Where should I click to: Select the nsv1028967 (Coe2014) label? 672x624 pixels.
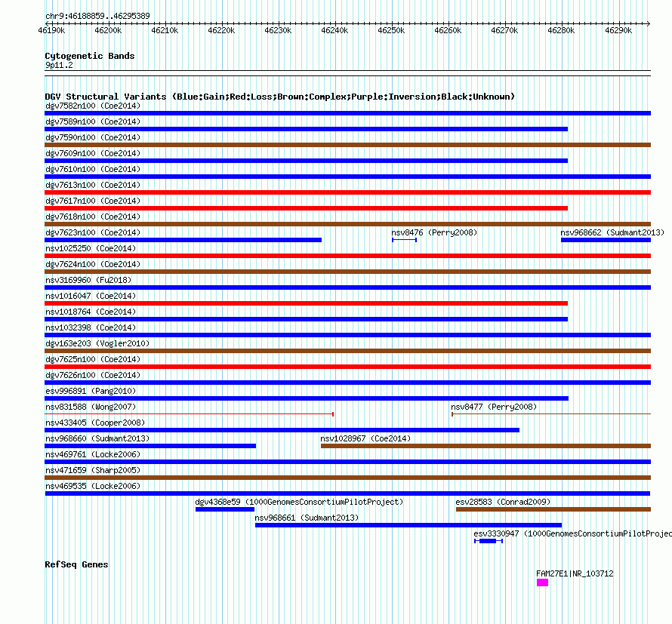[365, 438]
